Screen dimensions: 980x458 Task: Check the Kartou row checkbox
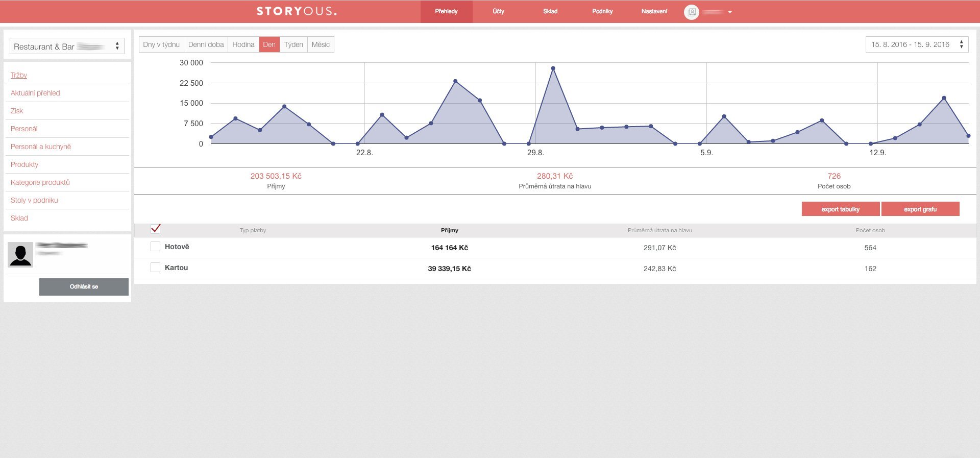point(156,268)
